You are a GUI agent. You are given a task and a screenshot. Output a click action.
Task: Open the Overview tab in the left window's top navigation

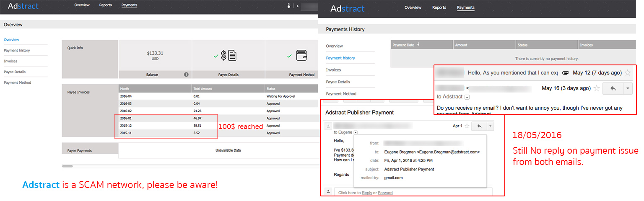coord(82,5)
